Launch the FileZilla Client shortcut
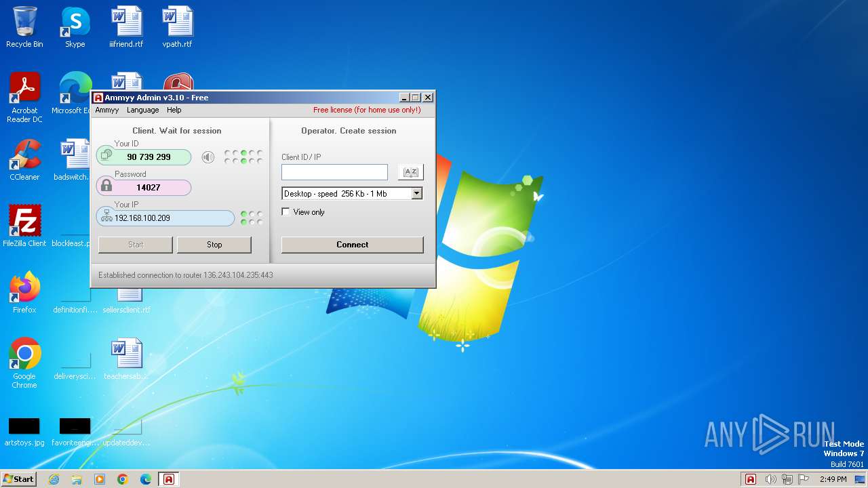This screenshot has height=488, width=868. tap(24, 226)
